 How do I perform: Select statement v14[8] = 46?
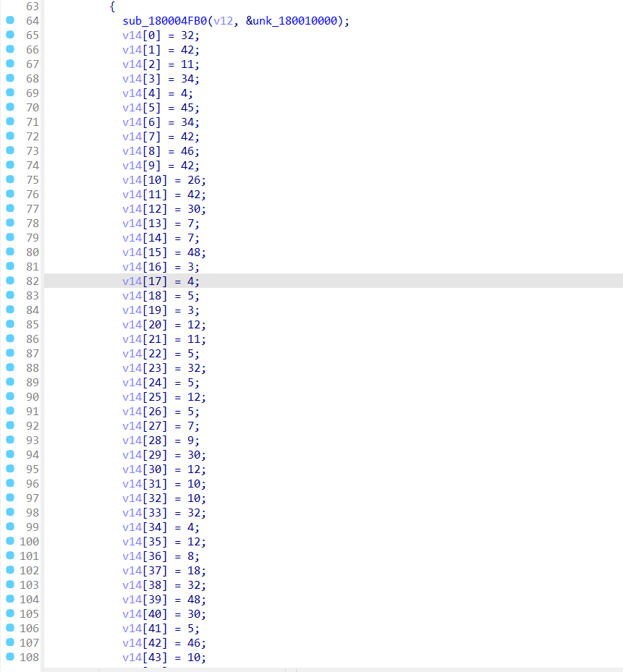coord(161,151)
